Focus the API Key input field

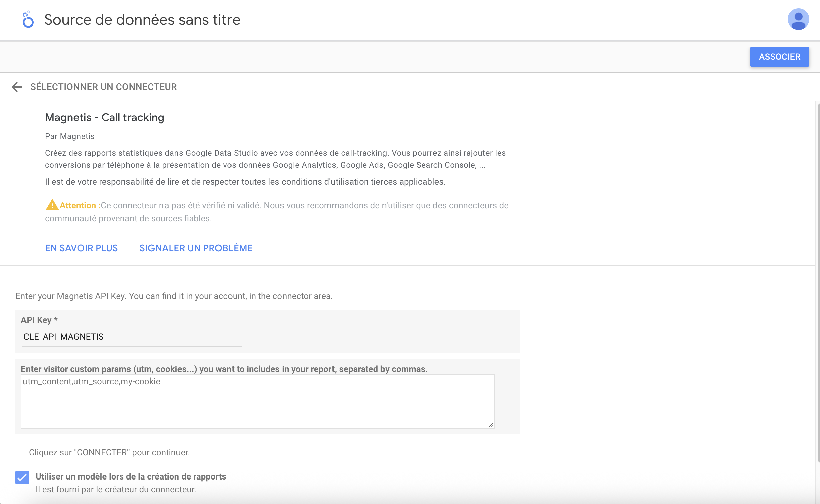132,337
